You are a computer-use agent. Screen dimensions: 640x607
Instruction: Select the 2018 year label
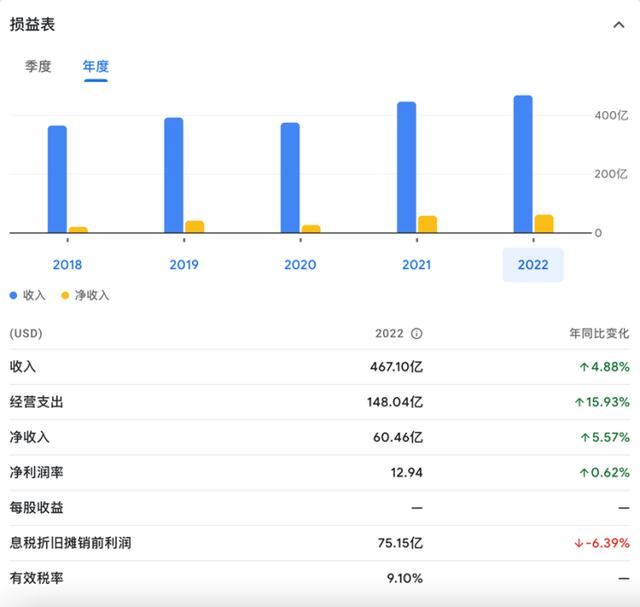tap(68, 265)
